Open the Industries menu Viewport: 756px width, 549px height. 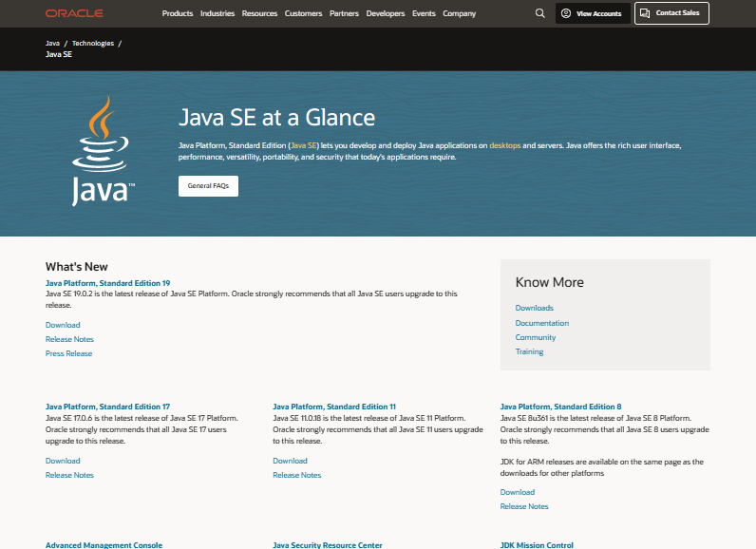click(217, 13)
